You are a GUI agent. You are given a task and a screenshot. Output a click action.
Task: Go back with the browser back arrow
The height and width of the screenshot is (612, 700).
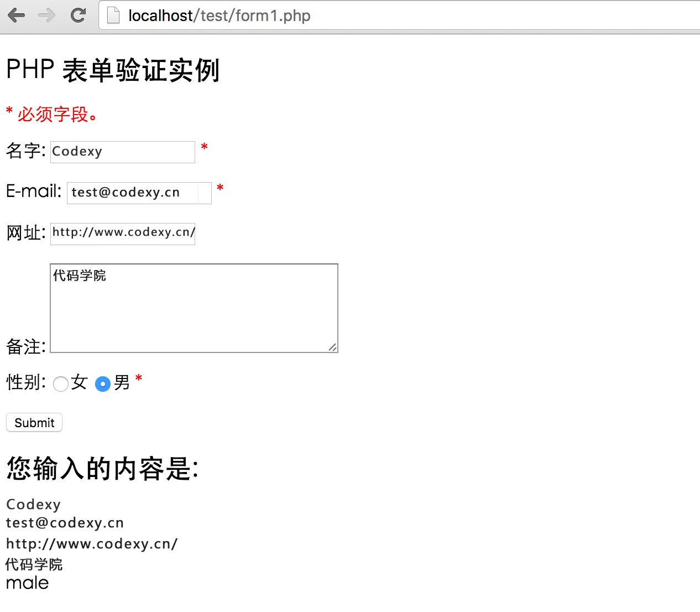[17, 15]
